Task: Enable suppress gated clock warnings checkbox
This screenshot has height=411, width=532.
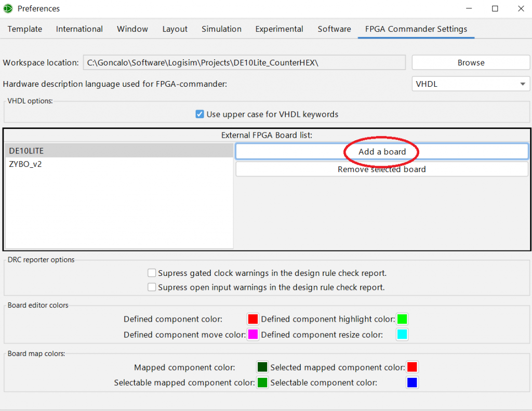Action: tap(152, 273)
